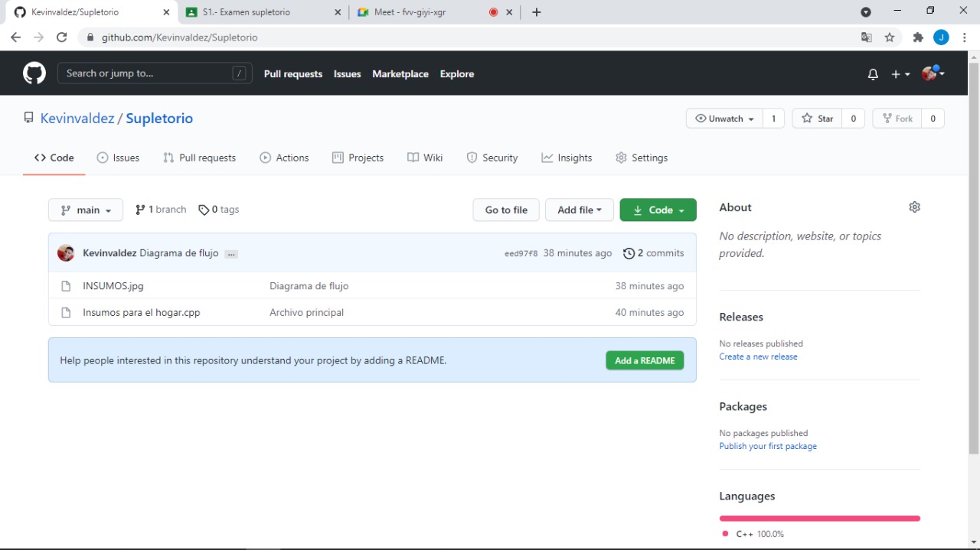Click the Packages heading
The height and width of the screenshot is (550, 980).
point(743,406)
